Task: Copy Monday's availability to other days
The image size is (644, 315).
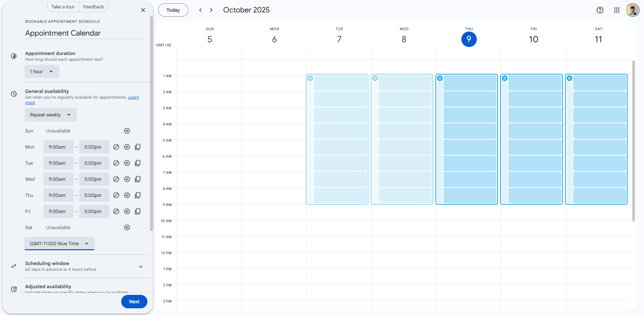Action: [137, 147]
